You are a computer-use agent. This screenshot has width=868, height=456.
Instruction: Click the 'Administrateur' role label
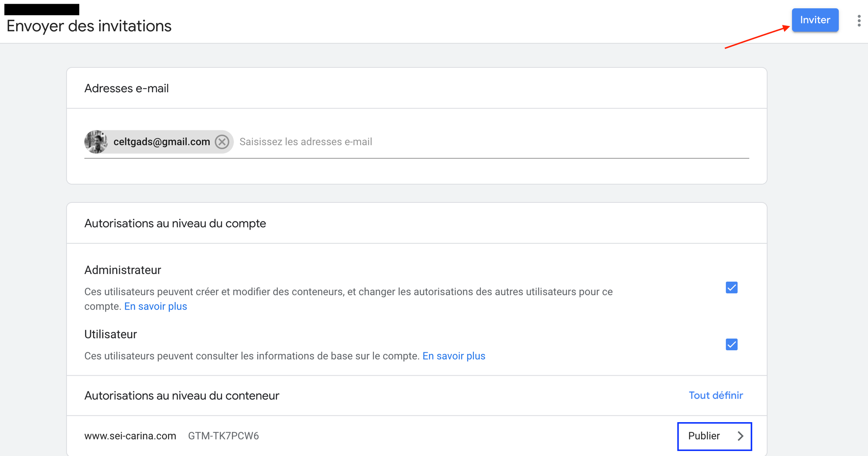[122, 270]
